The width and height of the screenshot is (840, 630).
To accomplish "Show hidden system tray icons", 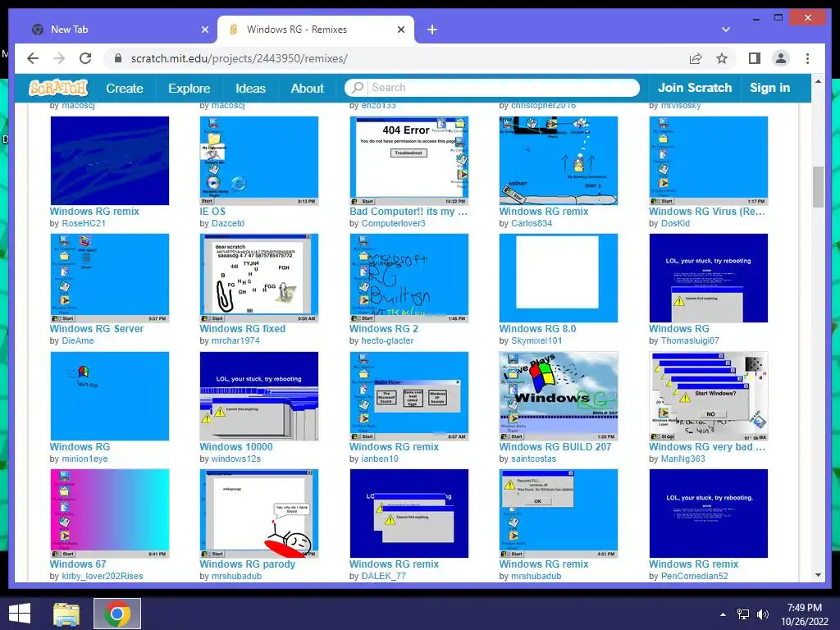I will [x=724, y=614].
